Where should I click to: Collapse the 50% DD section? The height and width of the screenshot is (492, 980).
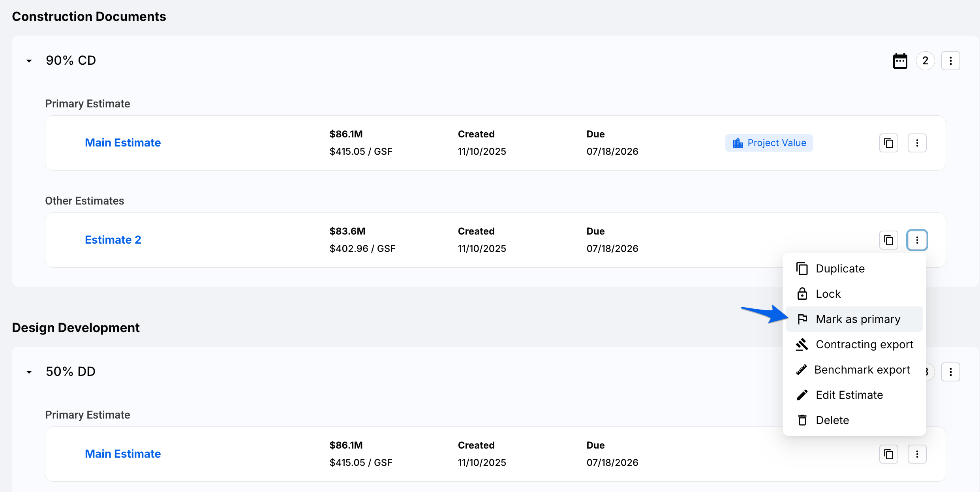pyautogui.click(x=29, y=372)
